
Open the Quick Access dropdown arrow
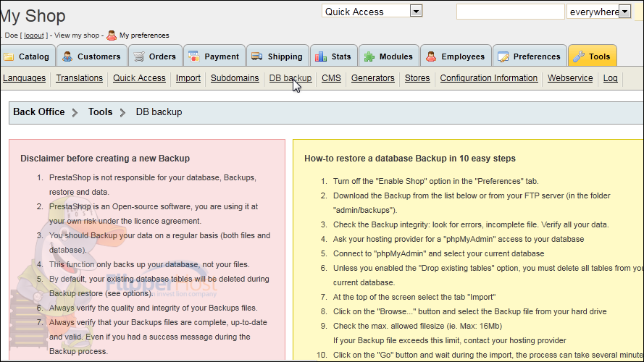click(x=416, y=11)
